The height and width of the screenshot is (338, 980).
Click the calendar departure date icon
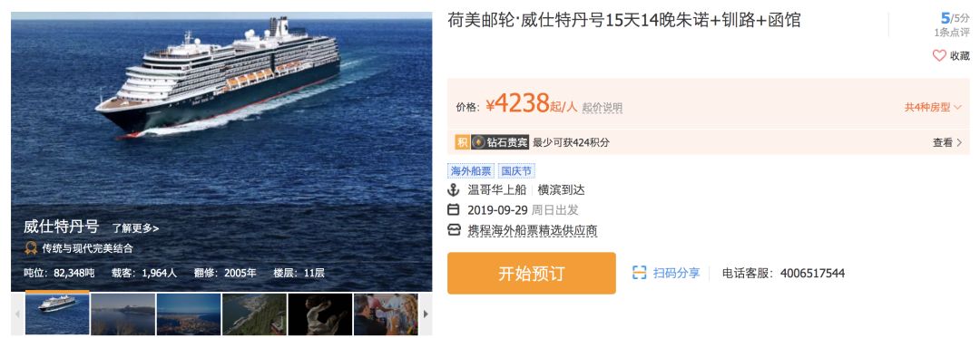click(x=454, y=209)
